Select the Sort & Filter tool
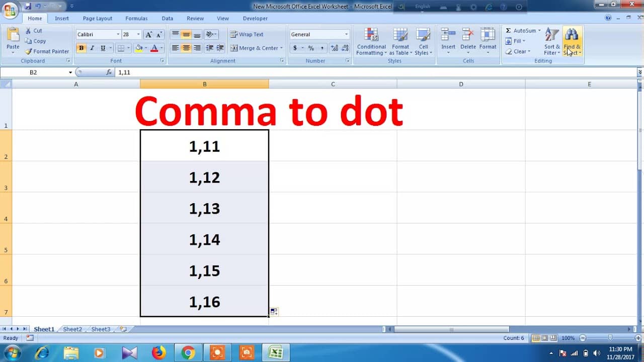 pos(551,41)
